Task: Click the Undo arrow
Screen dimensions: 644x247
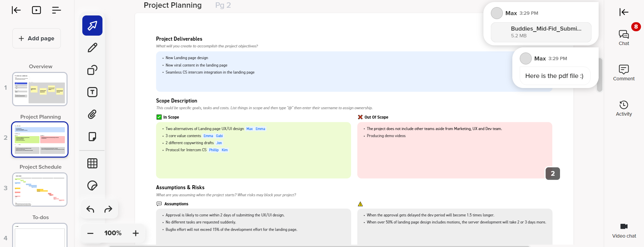Action: (x=90, y=209)
